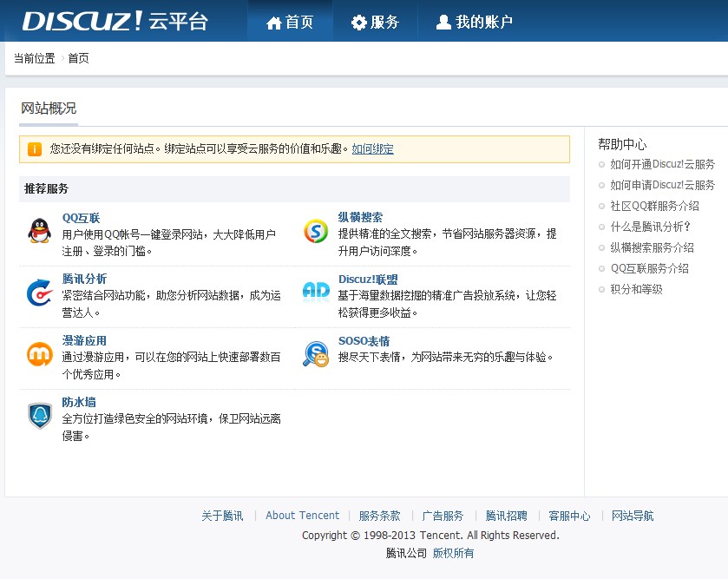Open the 漫游应用 service link
This screenshot has height=579, width=728.
[84, 341]
